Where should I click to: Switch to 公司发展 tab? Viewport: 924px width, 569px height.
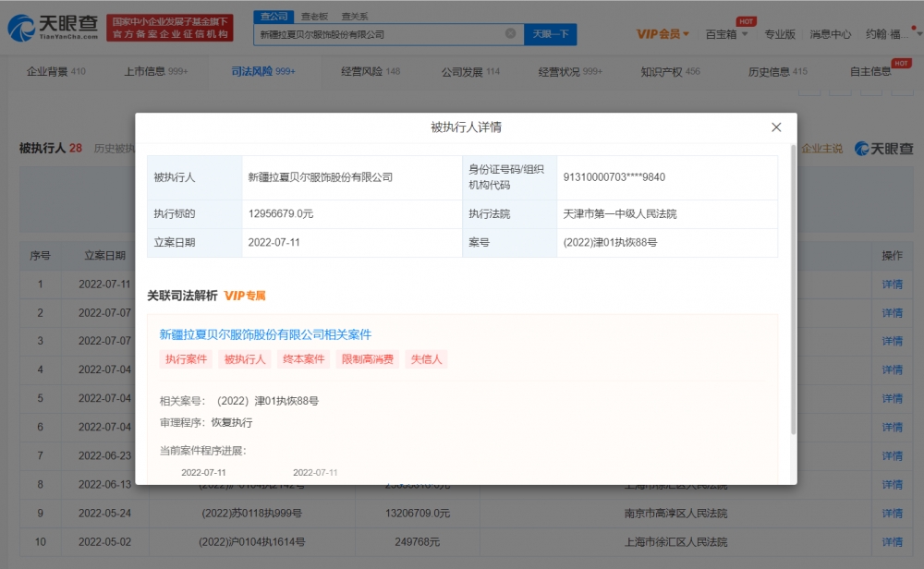click(x=470, y=71)
